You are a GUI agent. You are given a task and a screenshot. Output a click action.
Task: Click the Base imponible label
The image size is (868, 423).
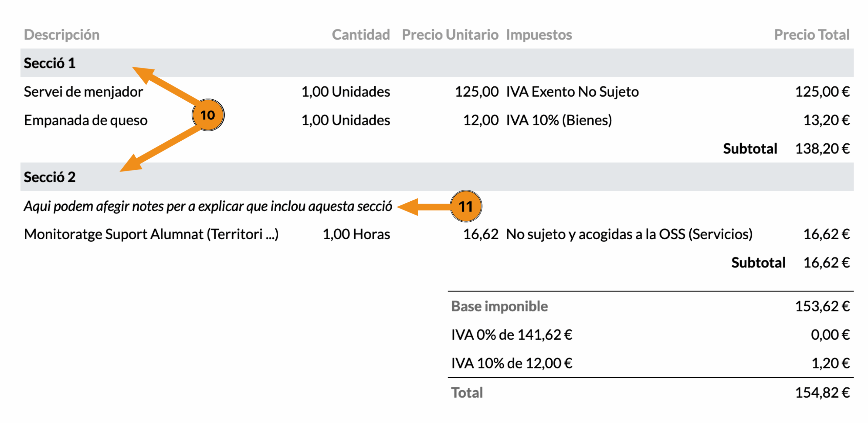[x=499, y=306]
